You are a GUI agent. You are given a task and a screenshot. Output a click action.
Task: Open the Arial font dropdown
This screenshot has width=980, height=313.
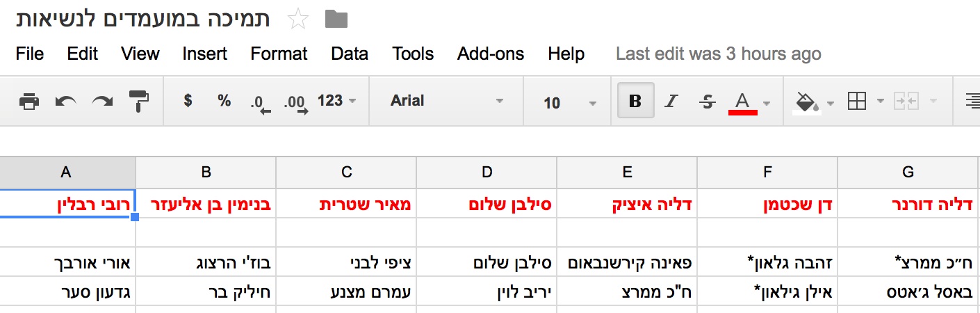pyautogui.click(x=446, y=101)
